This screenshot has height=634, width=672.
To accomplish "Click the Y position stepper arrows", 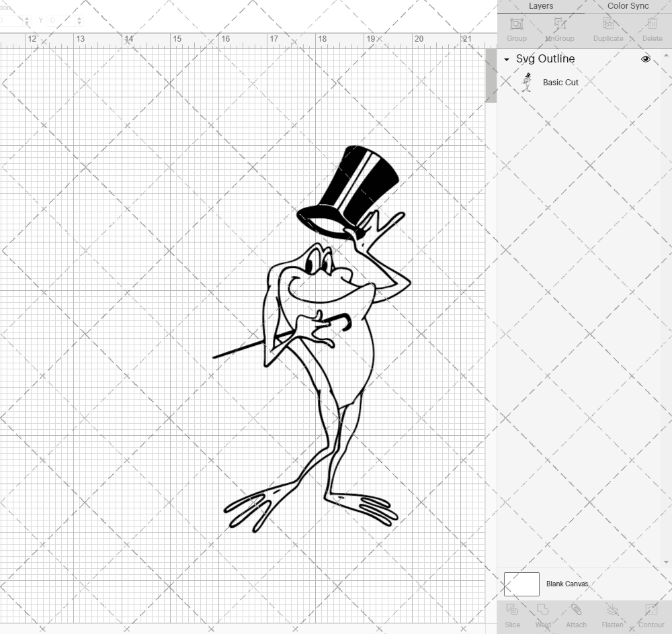I will coord(79,20).
